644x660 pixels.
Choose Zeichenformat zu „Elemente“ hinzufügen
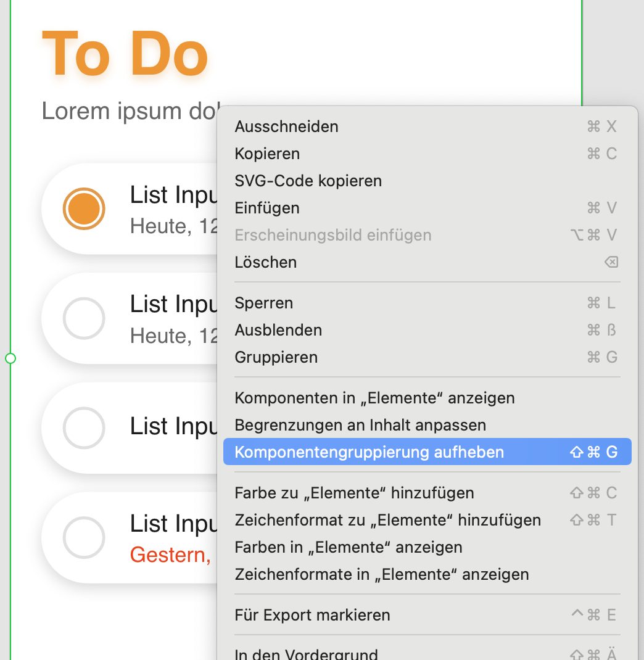click(x=427, y=520)
